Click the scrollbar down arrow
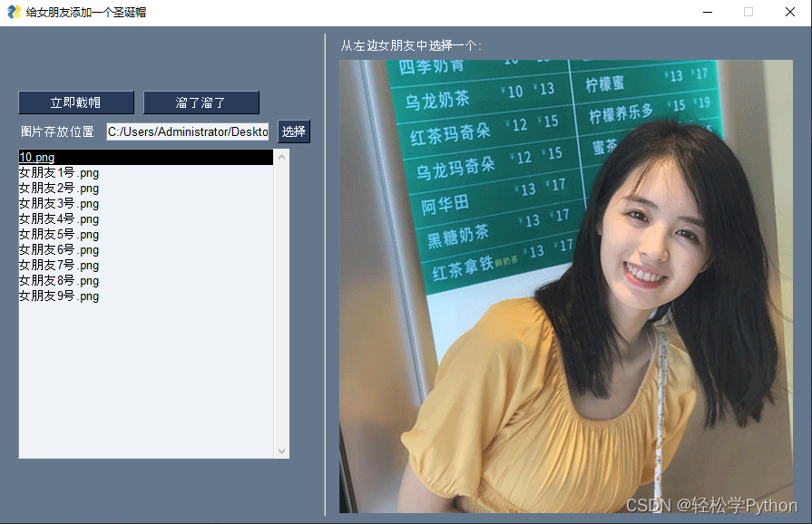Image resolution: width=812 pixels, height=524 pixels. 282,451
